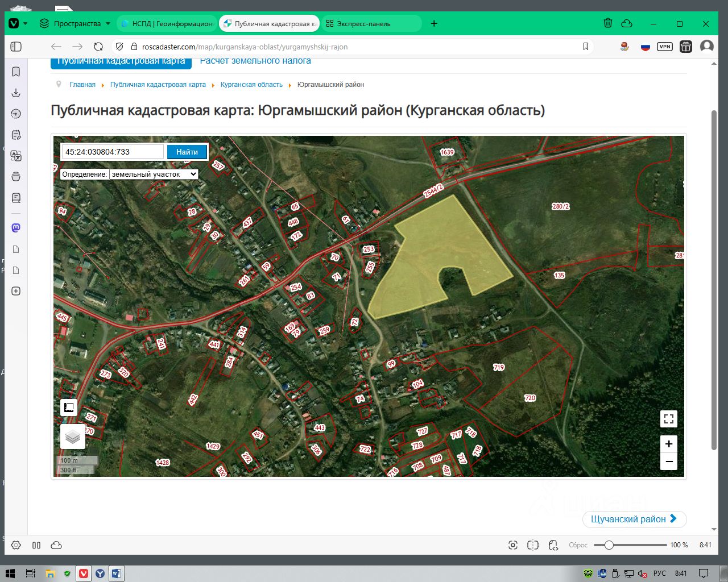728x582 pixels.
Task: Reload the page with refresh icon
Action: point(98,47)
